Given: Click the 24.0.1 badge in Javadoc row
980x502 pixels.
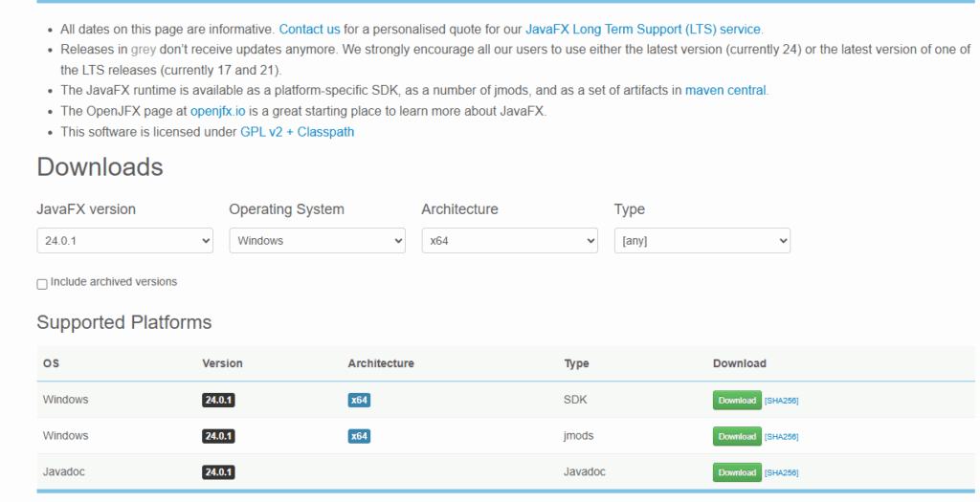Looking at the screenshot, I should [218, 472].
